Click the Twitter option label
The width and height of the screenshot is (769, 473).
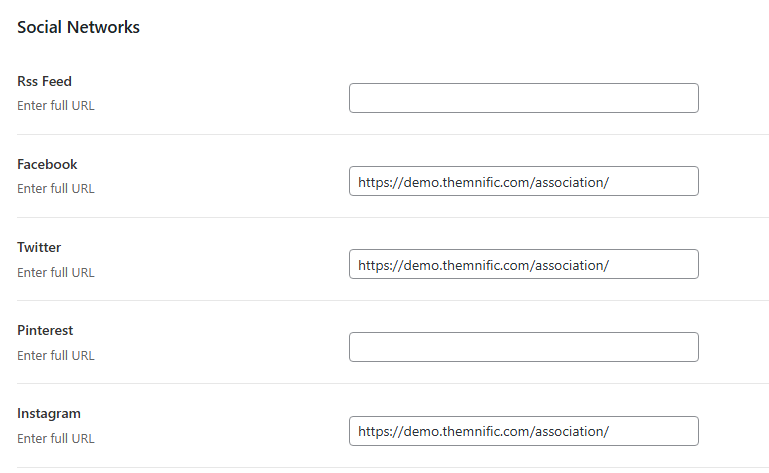point(39,247)
